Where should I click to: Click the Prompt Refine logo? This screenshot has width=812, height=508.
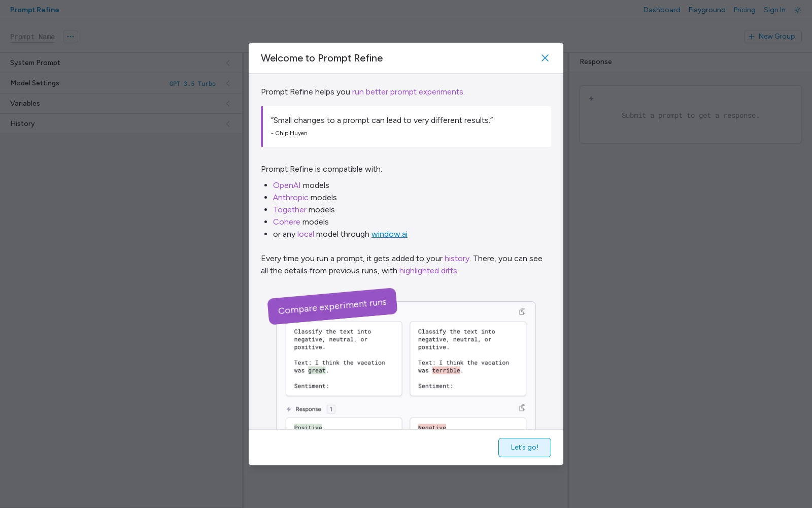[35, 10]
